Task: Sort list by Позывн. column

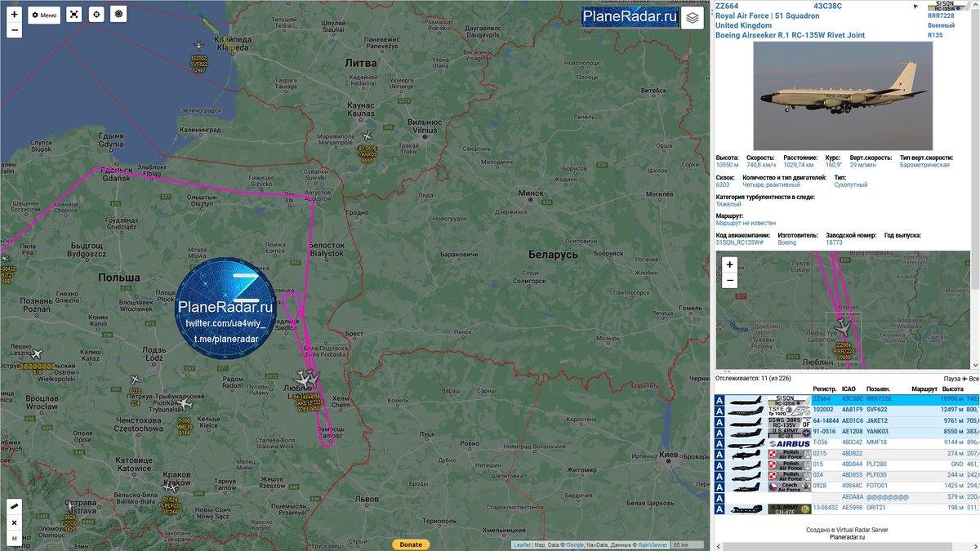Action: (878, 389)
